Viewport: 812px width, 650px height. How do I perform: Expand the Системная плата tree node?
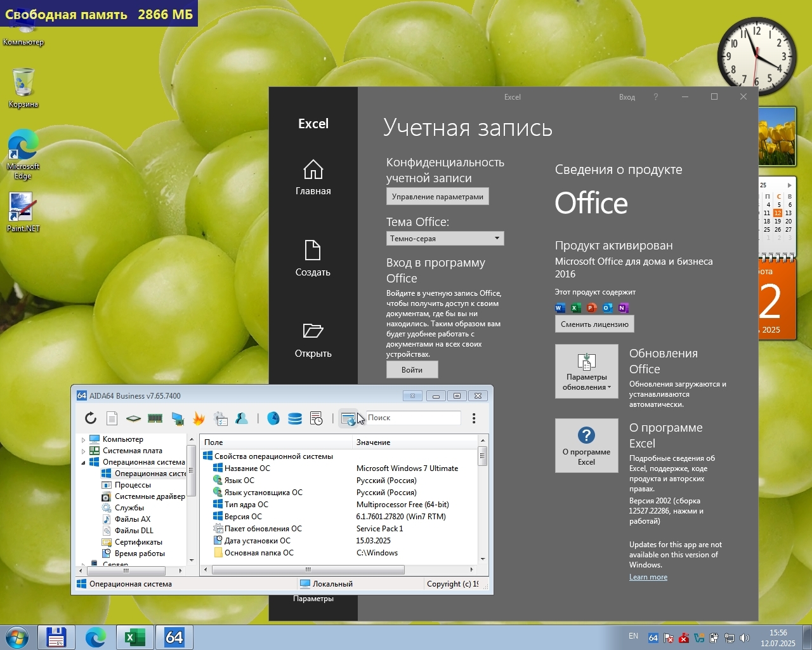[83, 451]
